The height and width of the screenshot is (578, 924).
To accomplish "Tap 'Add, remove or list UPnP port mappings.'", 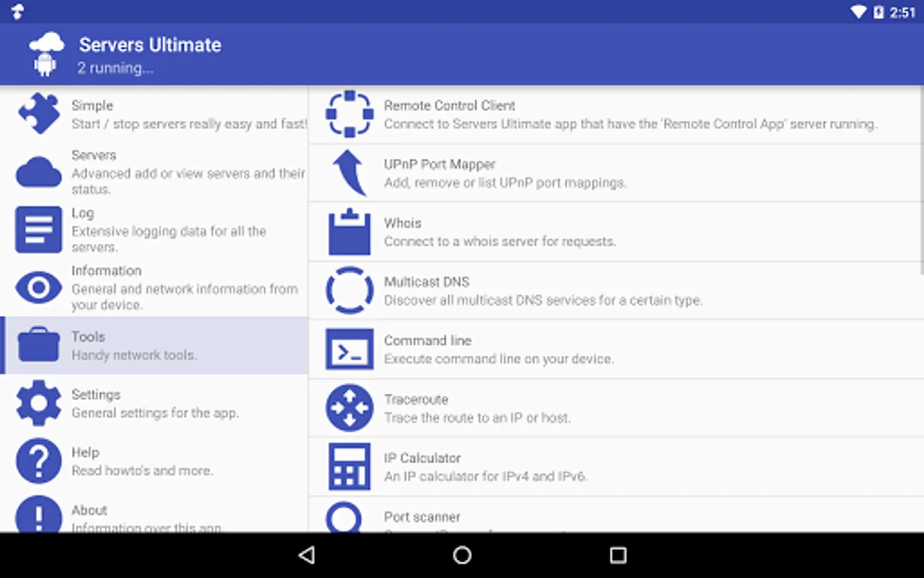I will 505,183.
